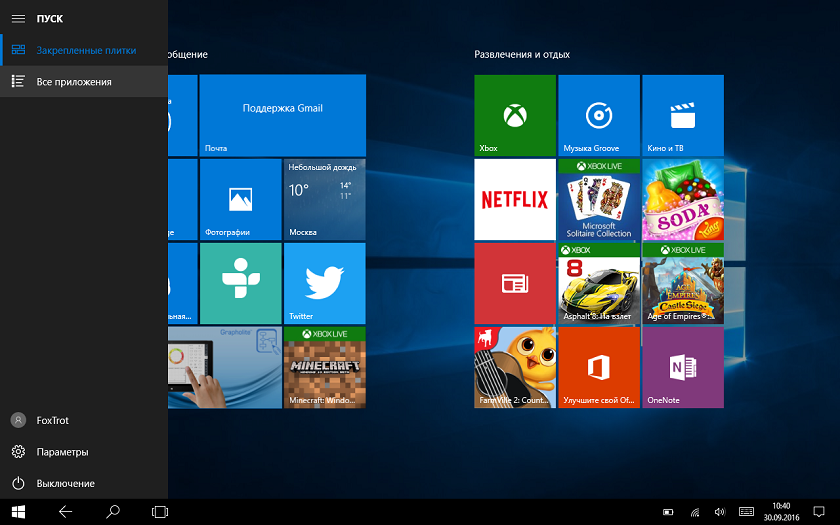This screenshot has width=840, height=525.
Task: Open the Mail tile with Gmail support
Action: coord(282,115)
